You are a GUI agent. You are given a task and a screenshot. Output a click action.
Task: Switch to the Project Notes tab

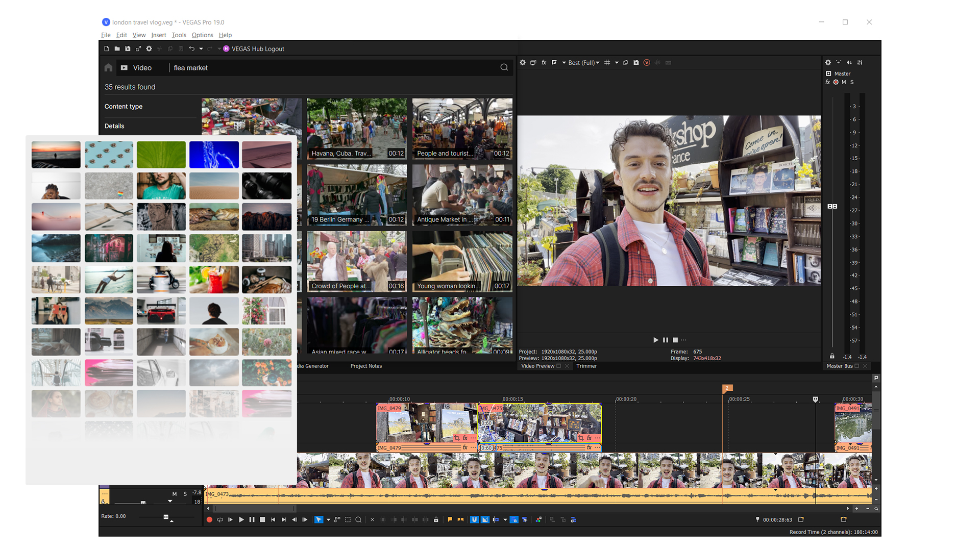[x=366, y=366]
